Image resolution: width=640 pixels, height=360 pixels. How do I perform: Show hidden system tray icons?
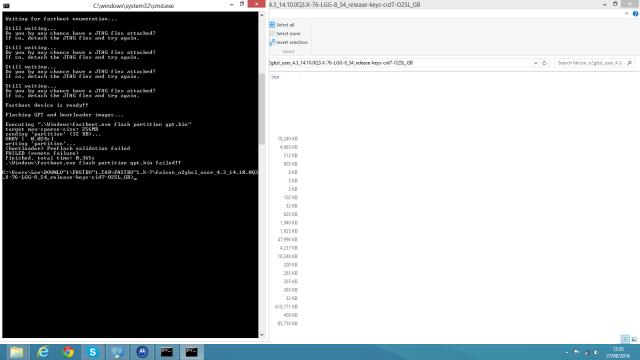(x=567, y=352)
